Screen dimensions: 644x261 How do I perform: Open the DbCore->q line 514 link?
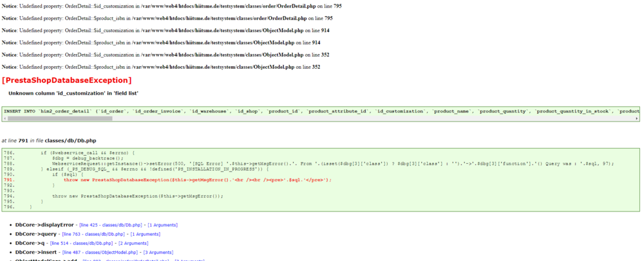point(82,244)
